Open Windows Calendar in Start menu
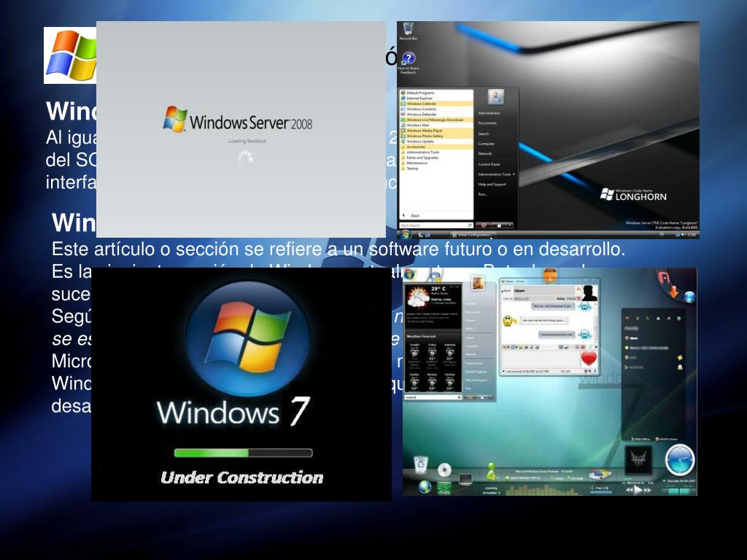The width and height of the screenshot is (747, 560). point(437,104)
